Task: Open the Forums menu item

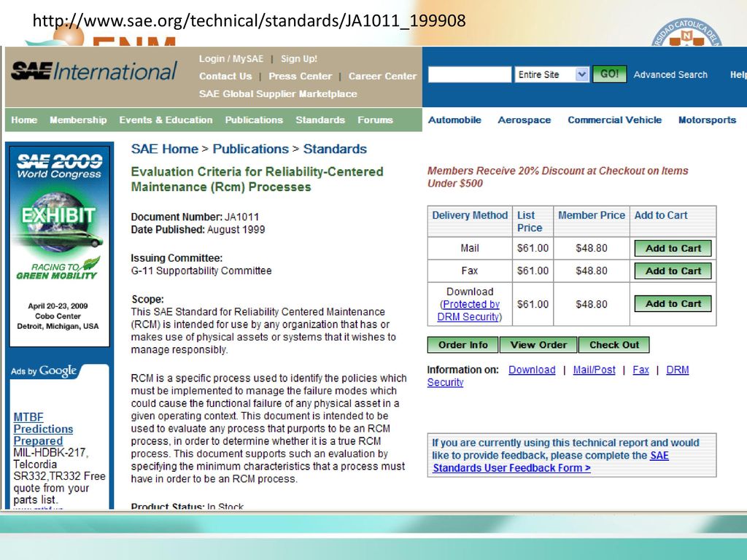Action: click(376, 120)
